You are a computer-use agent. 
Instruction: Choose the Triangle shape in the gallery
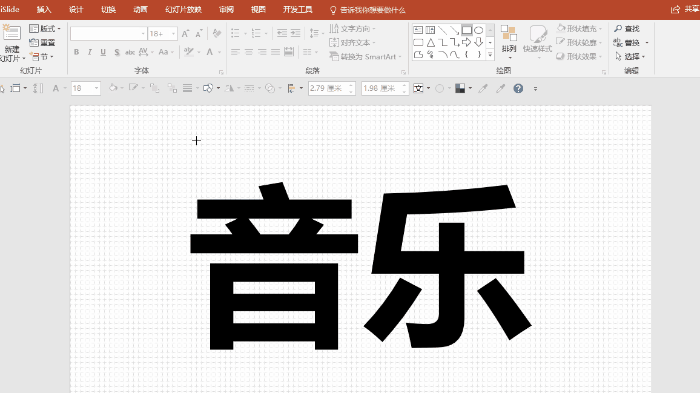430,42
